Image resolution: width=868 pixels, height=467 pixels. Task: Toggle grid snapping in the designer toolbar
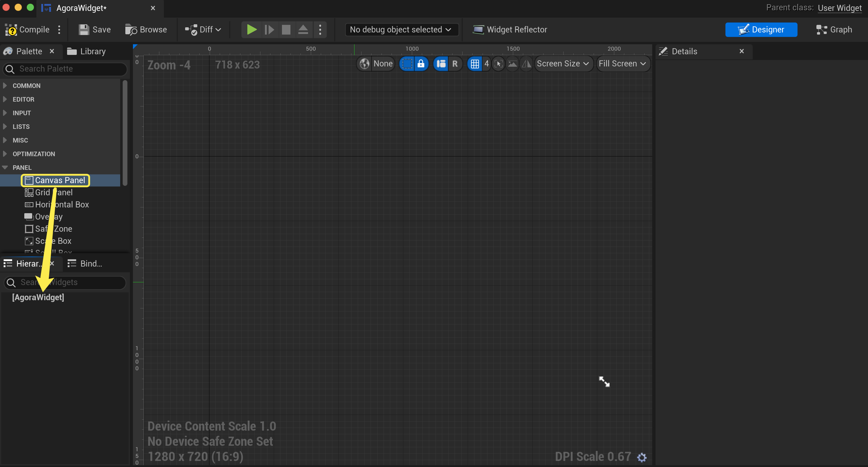pos(474,64)
